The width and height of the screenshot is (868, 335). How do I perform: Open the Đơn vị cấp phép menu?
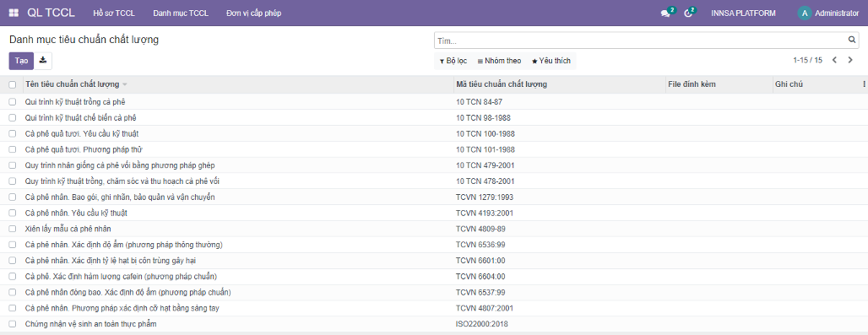coord(253,14)
